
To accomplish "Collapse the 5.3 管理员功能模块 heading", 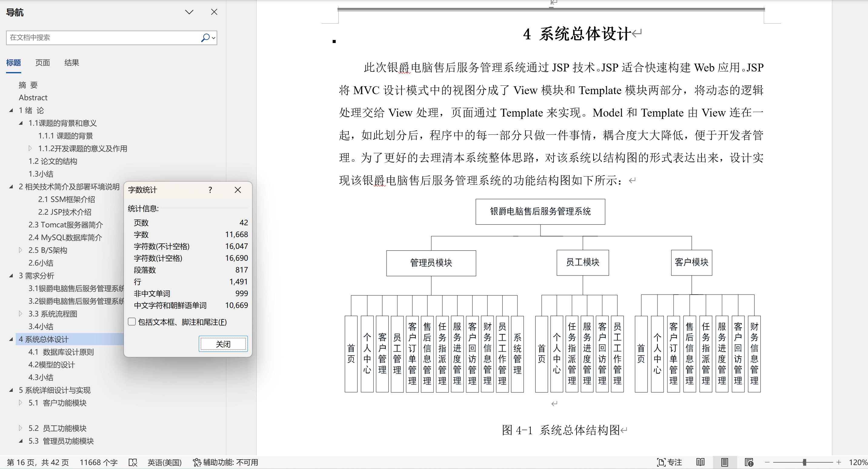I will [21, 441].
